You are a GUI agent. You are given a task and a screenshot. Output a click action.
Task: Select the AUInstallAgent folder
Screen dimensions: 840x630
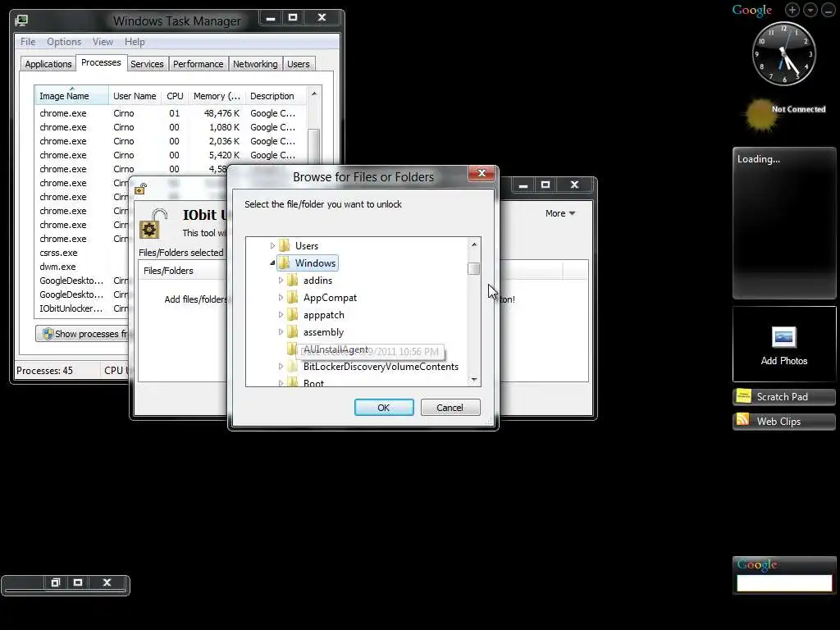[x=336, y=349]
